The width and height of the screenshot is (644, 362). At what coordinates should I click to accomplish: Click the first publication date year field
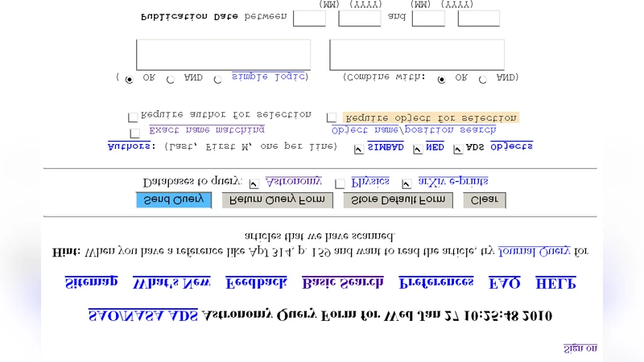[359, 18]
